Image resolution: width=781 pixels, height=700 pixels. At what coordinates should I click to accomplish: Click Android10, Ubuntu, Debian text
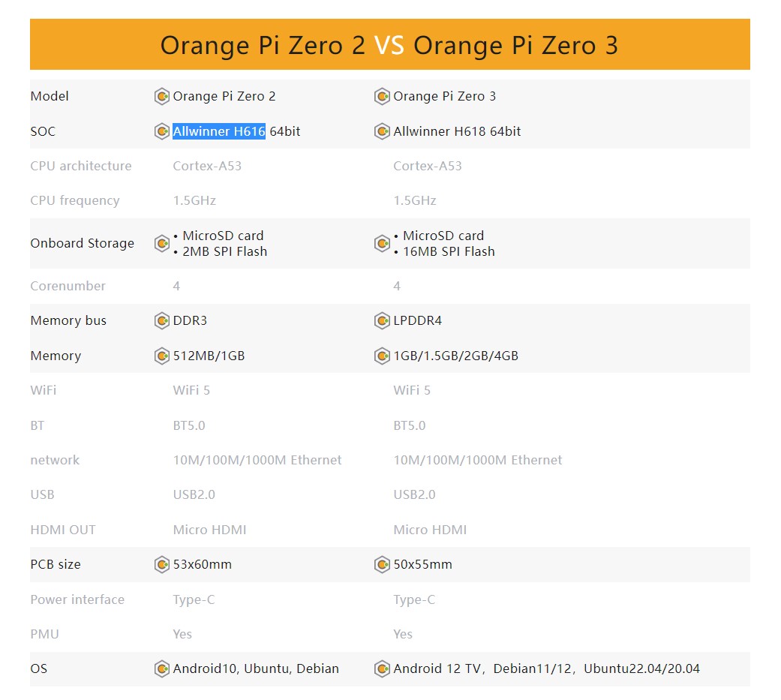(x=256, y=669)
